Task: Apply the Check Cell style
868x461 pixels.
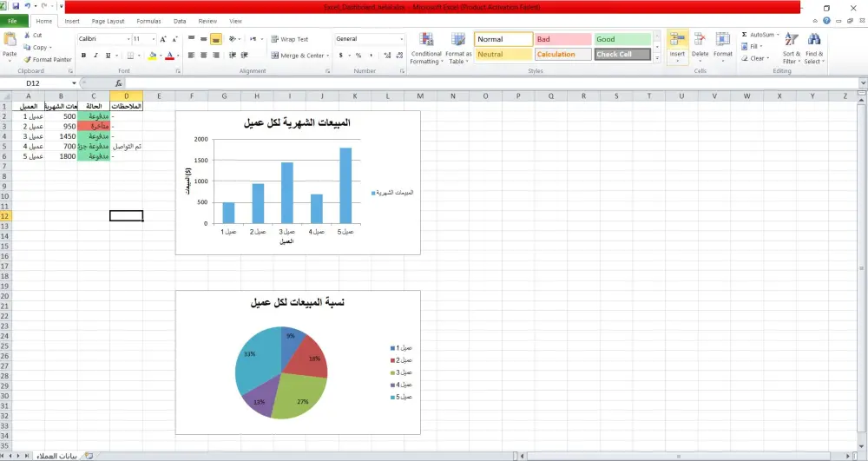Action: (622, 54)
